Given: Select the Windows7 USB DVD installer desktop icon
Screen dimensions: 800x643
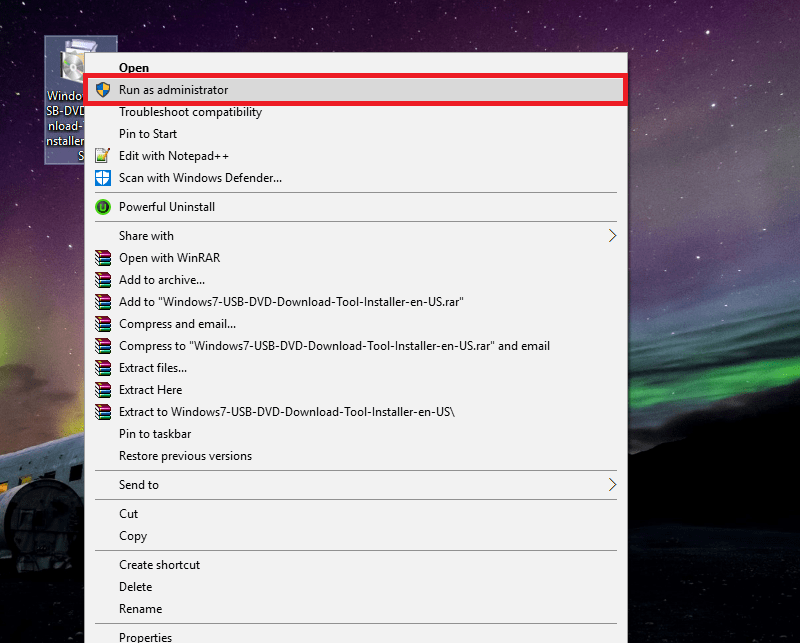Looking at the screenshot, I should tap(65, 100).
